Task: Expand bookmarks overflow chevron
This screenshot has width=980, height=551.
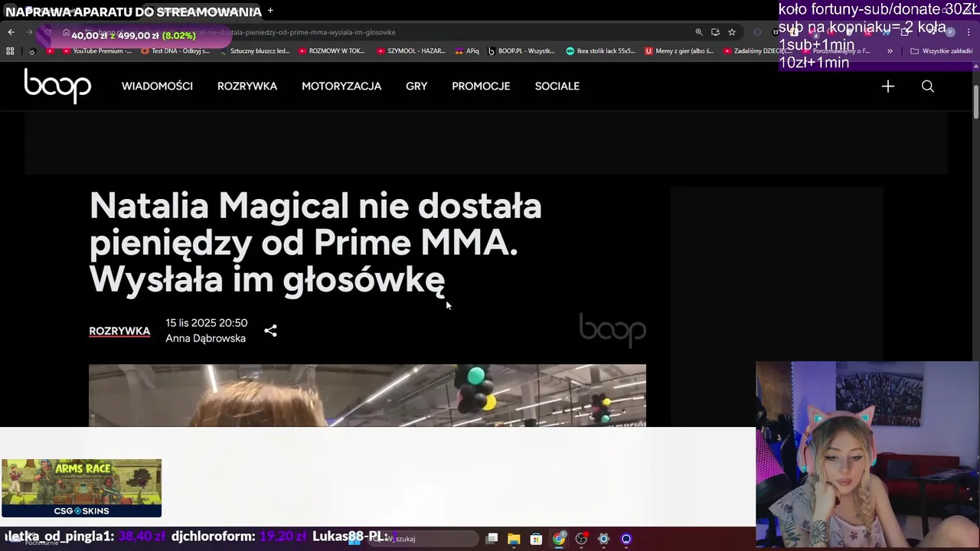Action: point(890,51)
